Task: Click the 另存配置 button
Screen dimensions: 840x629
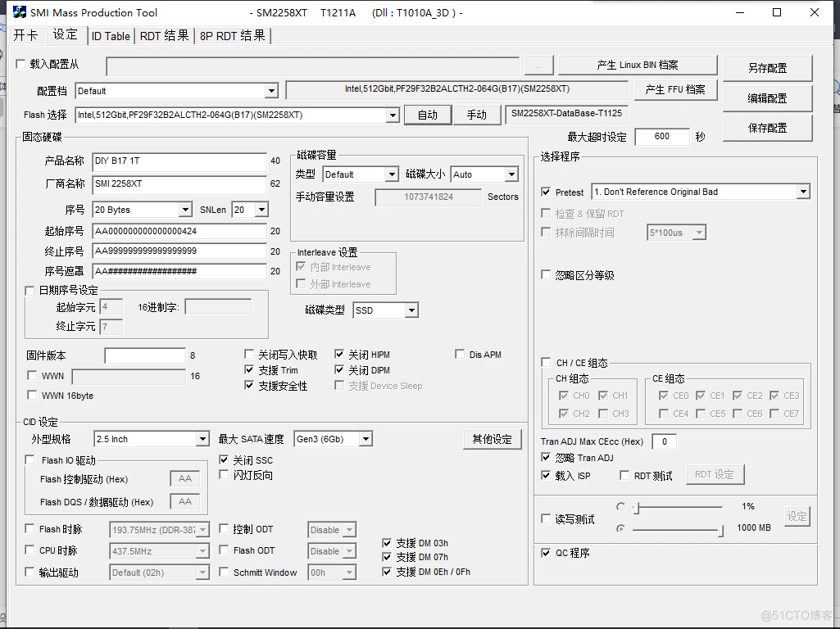Action: (767, 68)
